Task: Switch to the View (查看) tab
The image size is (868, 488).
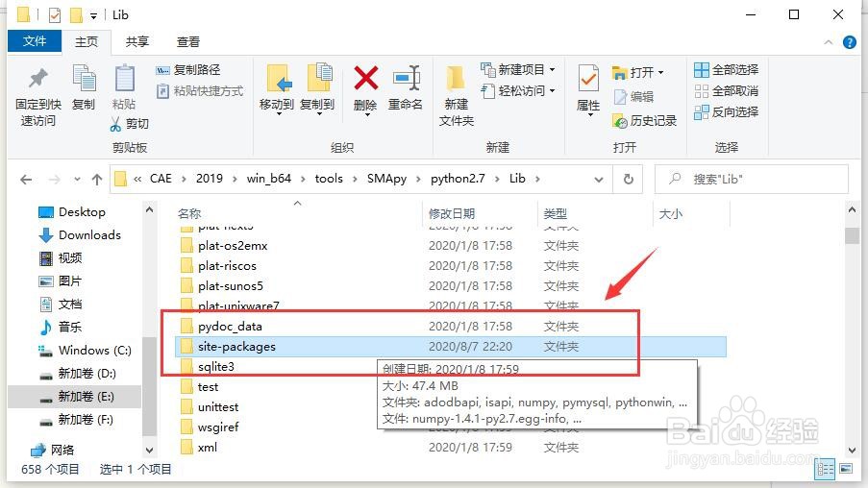Action: (188, 42)
